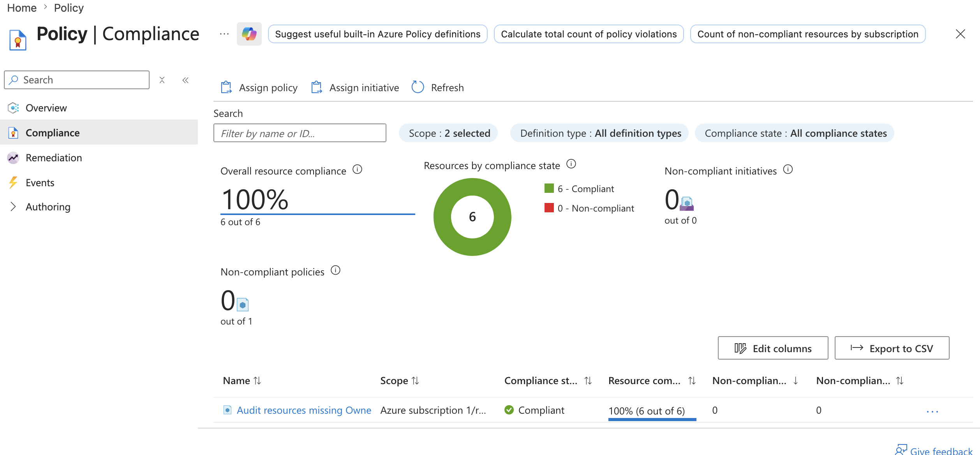This screenshot has height=455, width=980.
Task: Go to Policy breadcrumb
Action: pyautogui.click(x=69, y=8)
